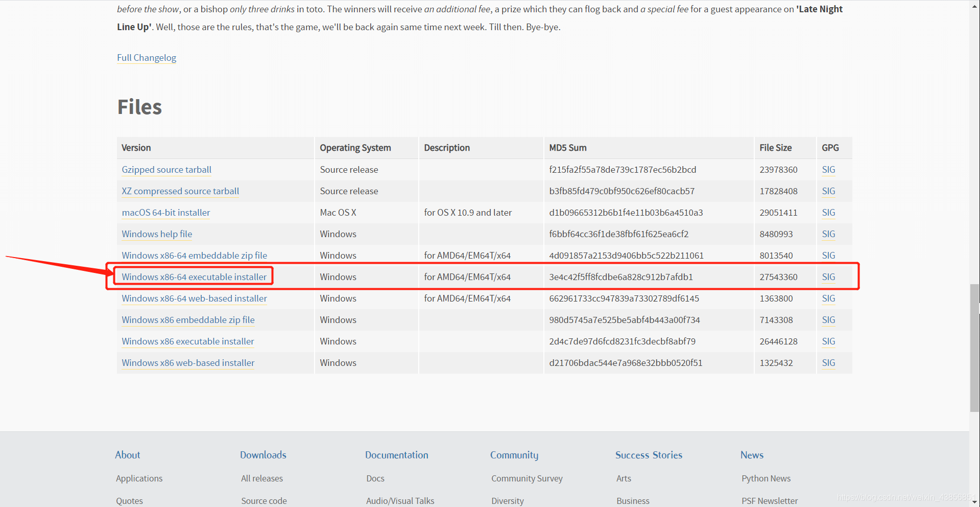Open the About footer section
Viewport: 980px width, 507px height.
click(x=128, y=455)
